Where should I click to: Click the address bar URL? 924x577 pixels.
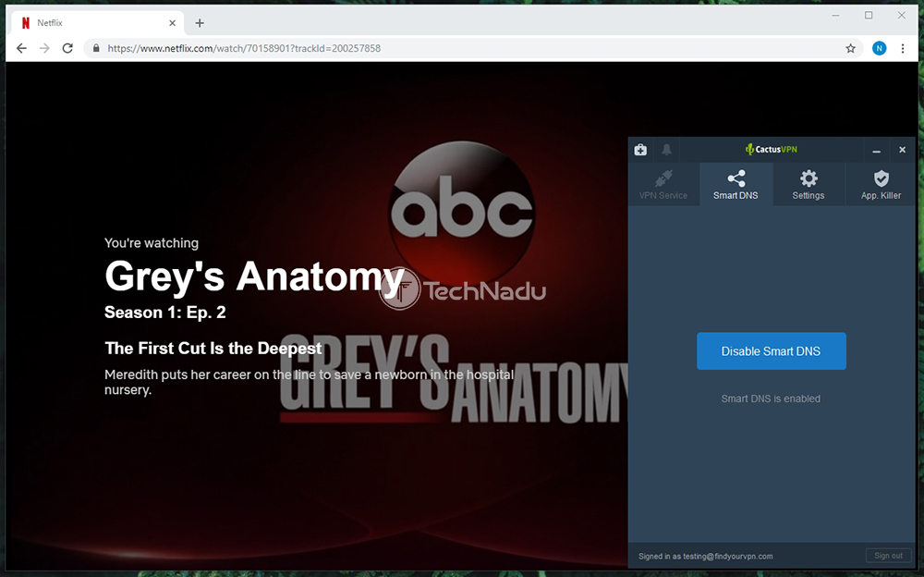[244, 48]
